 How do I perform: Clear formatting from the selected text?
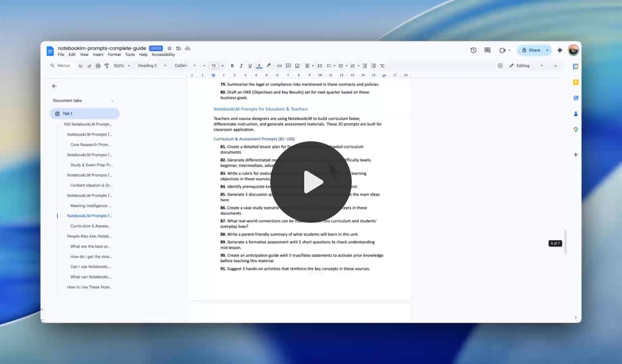pyautogui.click(x=382, y=66)
